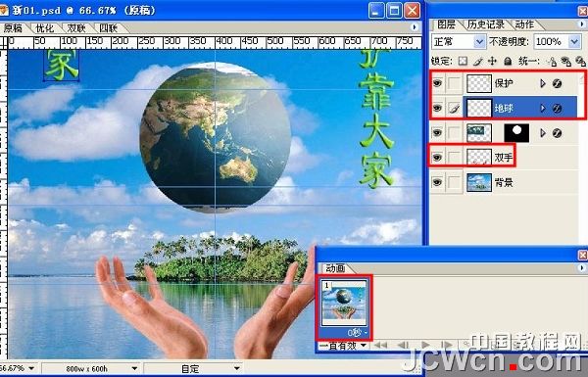
Task: Select the 动作 palette tab
Action: [x=524, y=24]
